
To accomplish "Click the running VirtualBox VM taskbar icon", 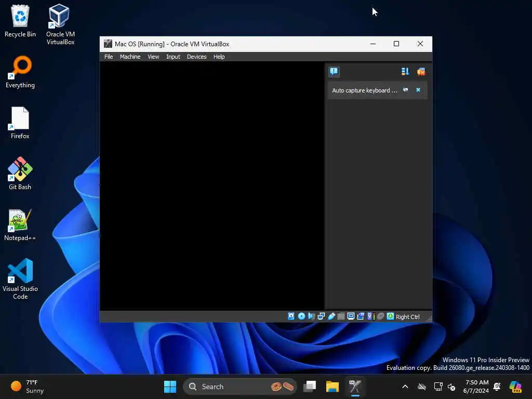I will (355, 387).
